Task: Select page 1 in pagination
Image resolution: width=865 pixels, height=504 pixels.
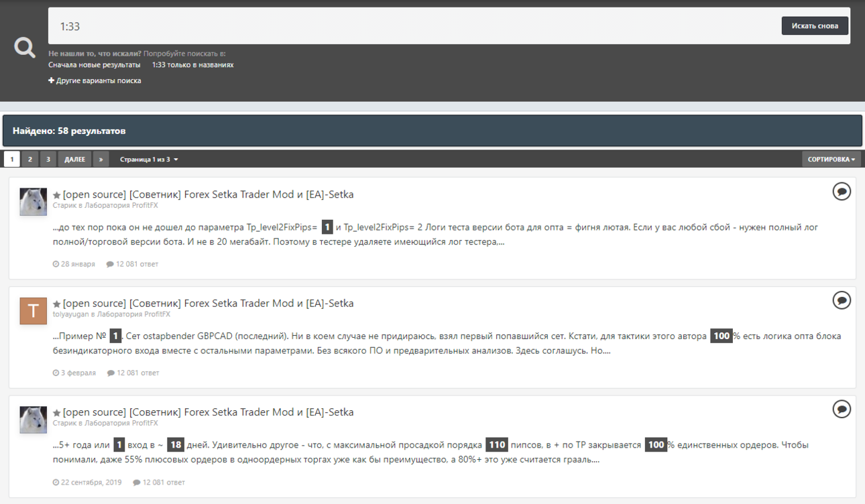Action: (11, 160)
